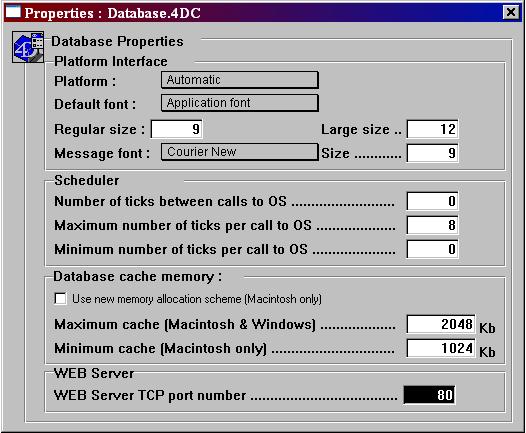Select the Minimum cache value field
Image resolution: width=526 pixels, height=433 pixels.
tap(441, 348)
